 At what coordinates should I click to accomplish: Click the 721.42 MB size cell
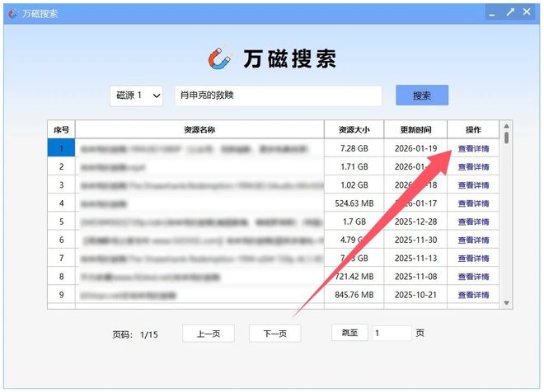point(354,277)
